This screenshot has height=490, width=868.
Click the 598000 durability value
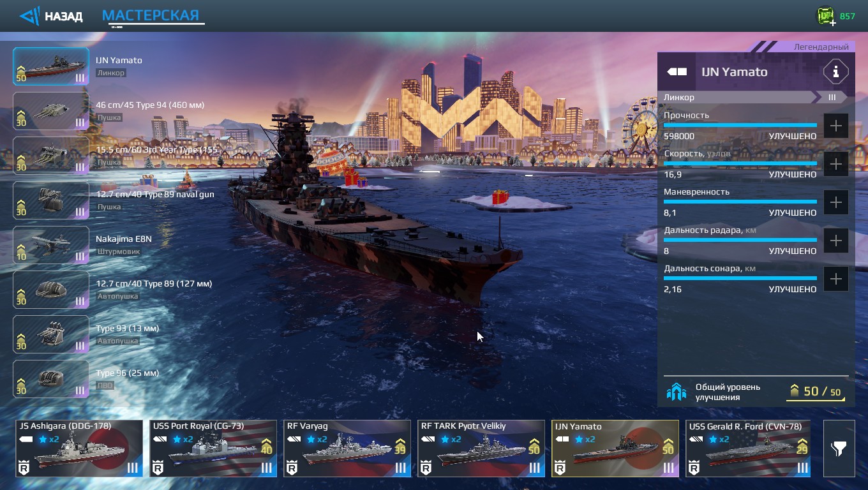(679, 136)
